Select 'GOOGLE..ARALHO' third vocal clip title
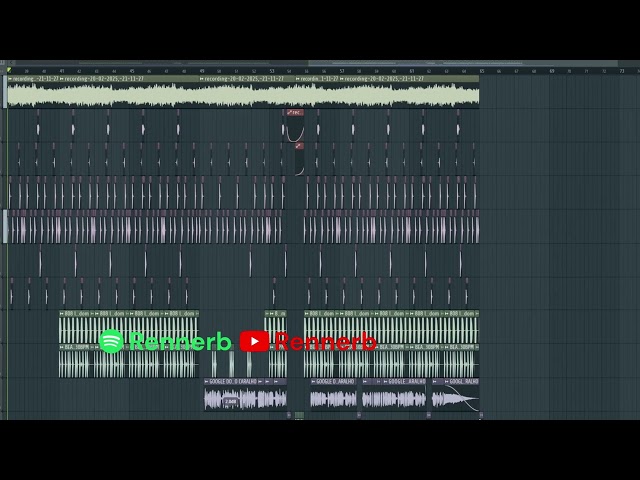Viewport: 640px width, 480px height. coord(407,382)
